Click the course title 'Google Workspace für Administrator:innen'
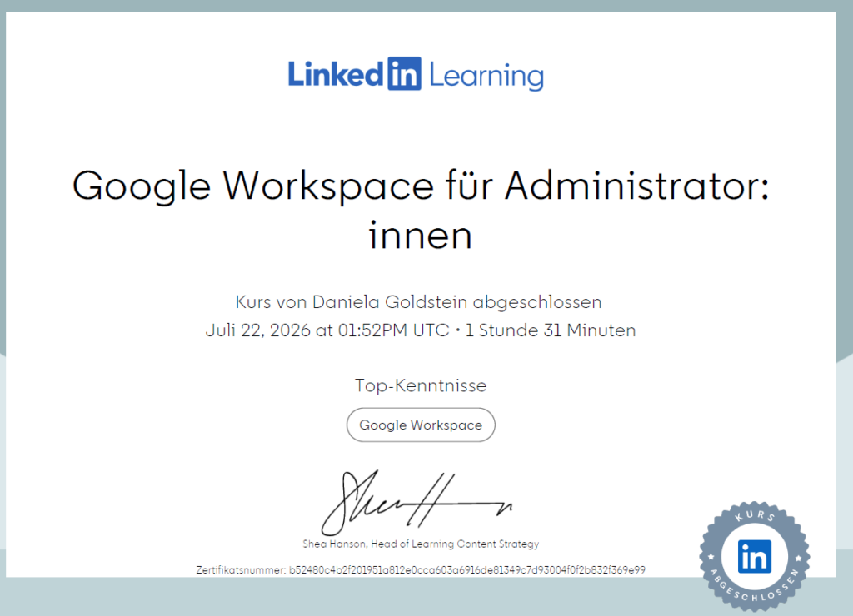This screenshot has width=853, height=616. point(421,209)
